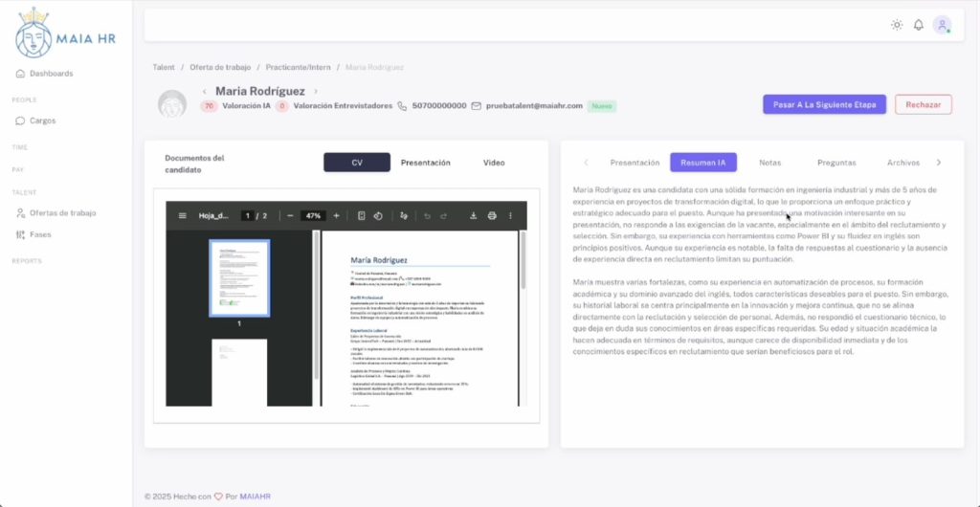Go to next candidate with right chevron
980x507 pixels.
(316, 92)
